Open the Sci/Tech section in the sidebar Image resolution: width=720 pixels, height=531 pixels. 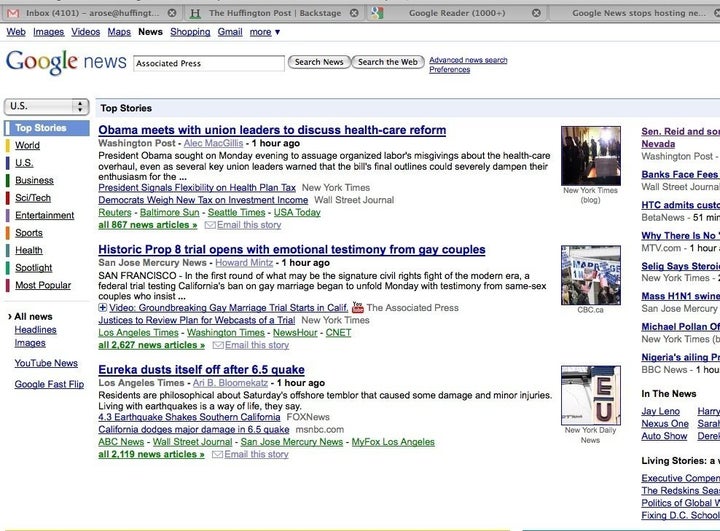tap(33, 198)
